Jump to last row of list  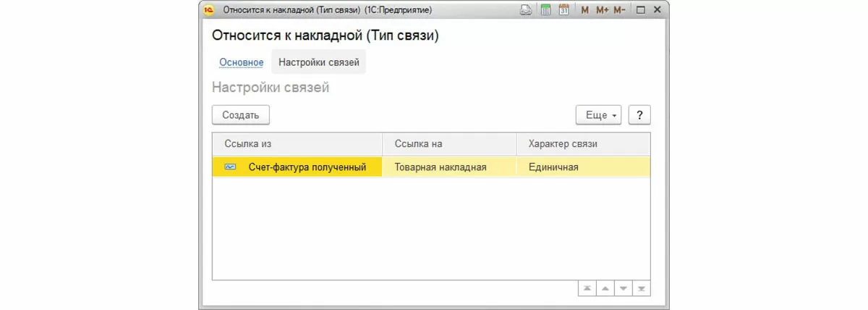(641, 288)
